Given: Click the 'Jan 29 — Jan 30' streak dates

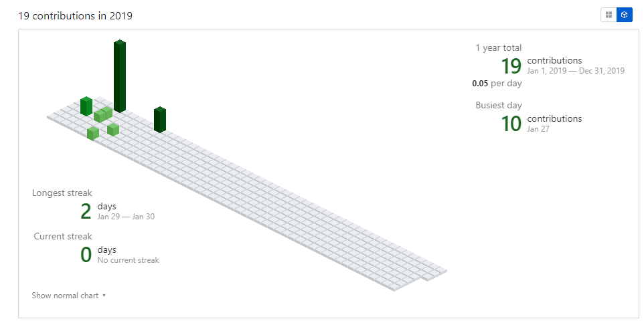Looking at the screenshot, I should click(x=126, y=217).
